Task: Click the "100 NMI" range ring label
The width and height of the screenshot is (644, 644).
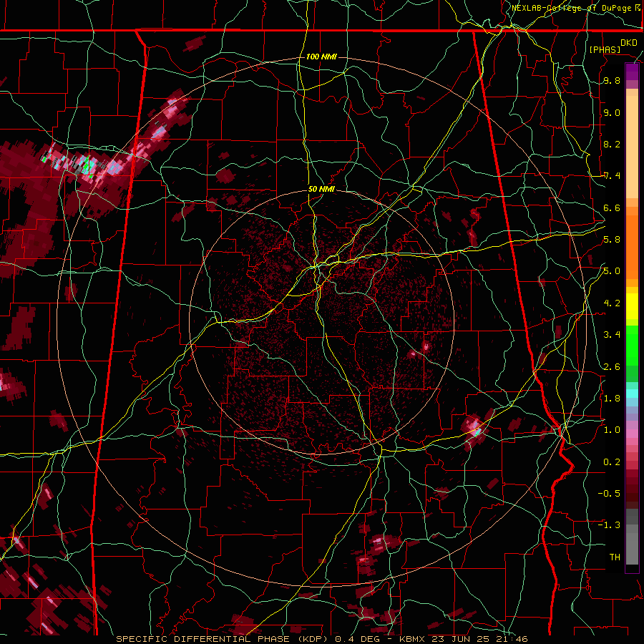Action: [321, 57]
